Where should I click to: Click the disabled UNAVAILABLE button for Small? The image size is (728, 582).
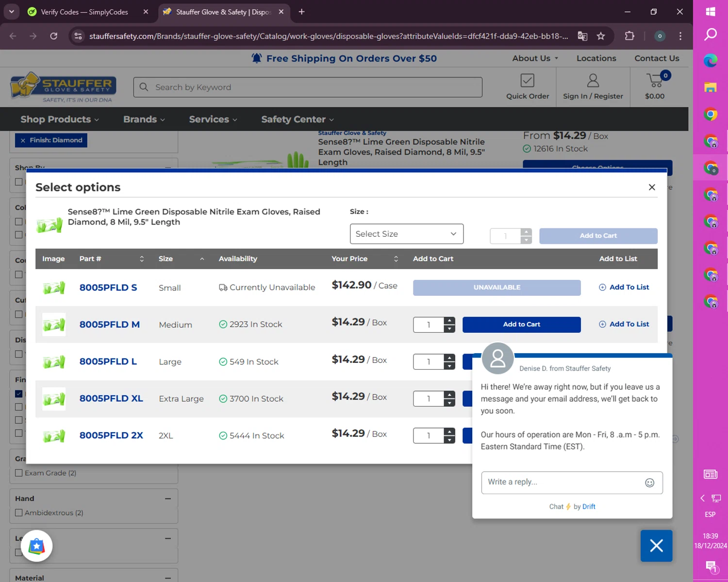click(496, 288)
